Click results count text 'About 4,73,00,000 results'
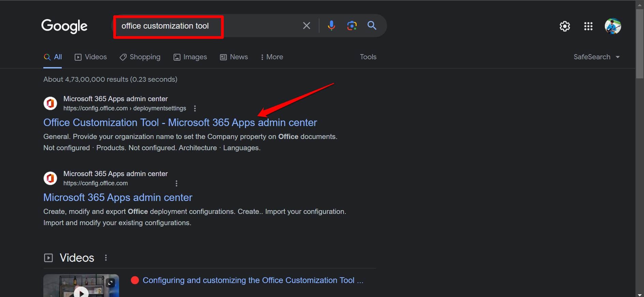This screenshot has width=644, height=297. click(x=86, y=79)
